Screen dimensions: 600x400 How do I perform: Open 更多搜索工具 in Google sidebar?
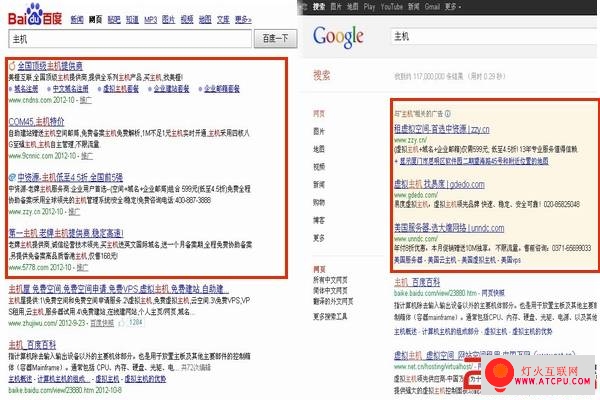330,317
